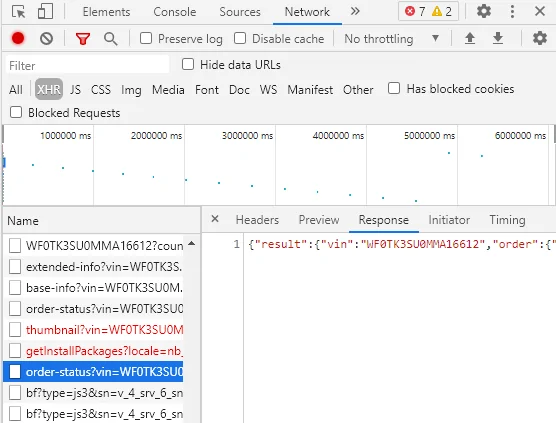The height and width of the screenshot is (423, 556).
Task: Click the Filter text input field
Action: [x=87, y=65]
